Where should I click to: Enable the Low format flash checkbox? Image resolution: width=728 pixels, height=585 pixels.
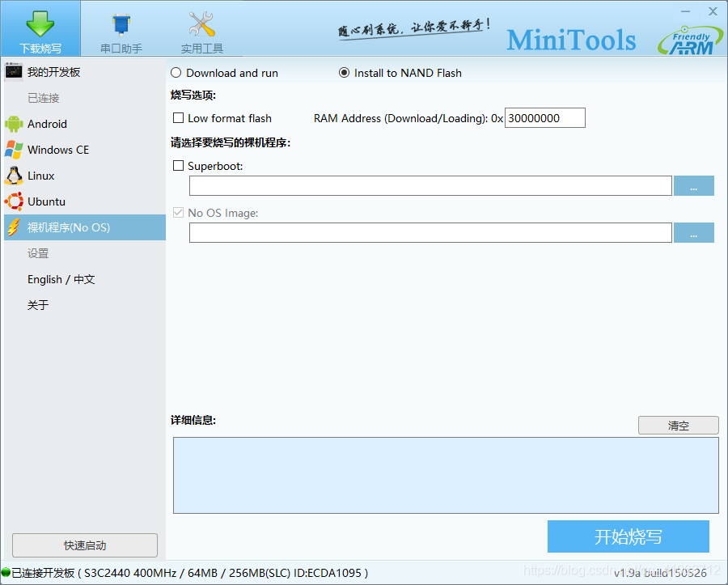coord(178,118)
